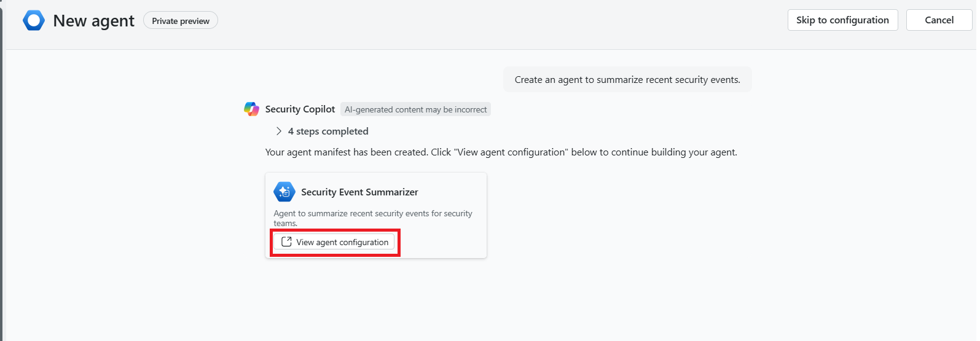Viewport: 980px width, 341px height.
Task: Click the '4 steps completed' label
Action: pyautogui.click(x=328, y=131)
